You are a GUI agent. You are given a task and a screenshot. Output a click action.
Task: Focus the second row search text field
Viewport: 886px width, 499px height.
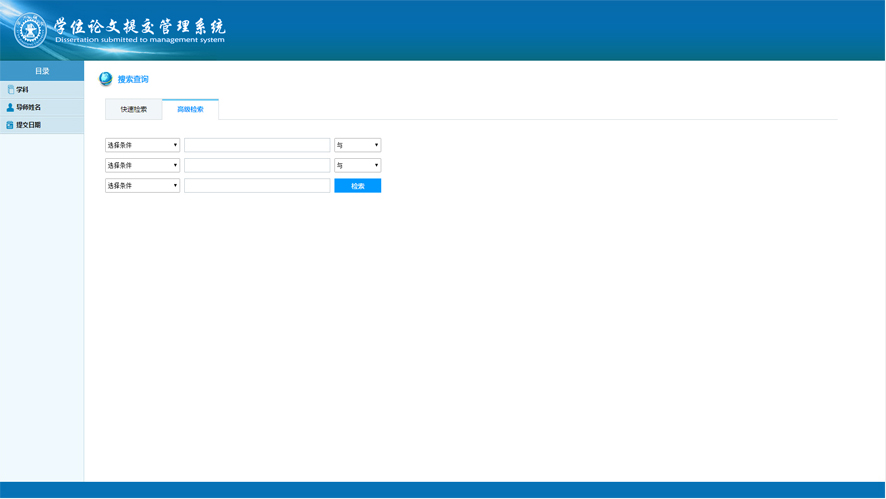257,165
